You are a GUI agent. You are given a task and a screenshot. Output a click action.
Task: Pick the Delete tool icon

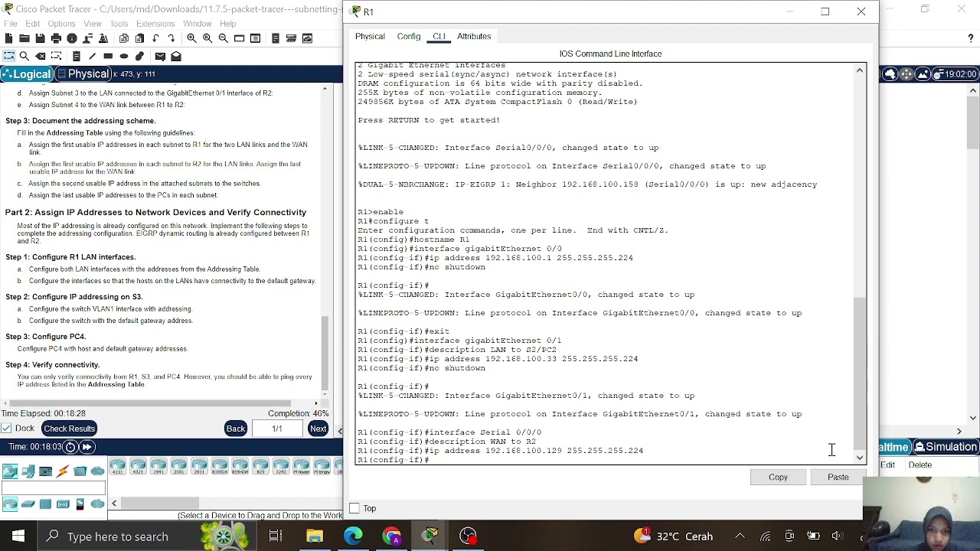pos(40,56)
